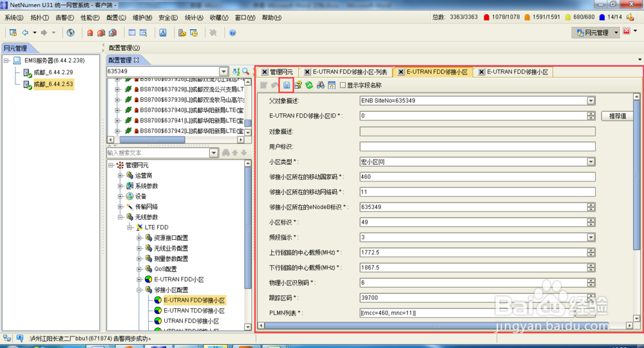The width and height of the screenshot is (644, 348).
Task: Click the refresh green arrows icon
Action: pyautogui.click(x=309, y=86)
